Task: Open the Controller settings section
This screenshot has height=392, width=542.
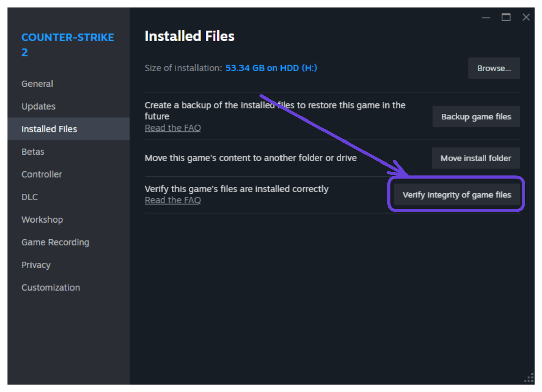Action: 41,174
